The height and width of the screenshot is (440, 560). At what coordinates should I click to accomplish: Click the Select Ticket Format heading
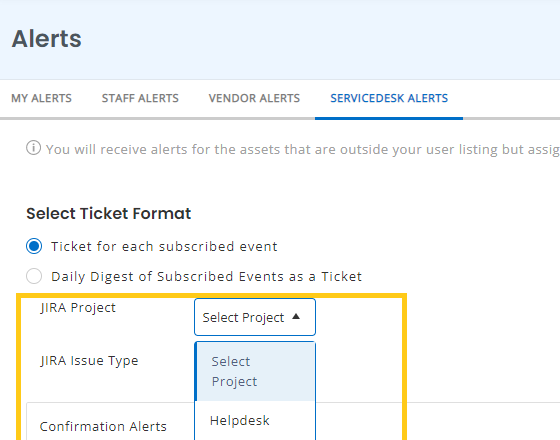coord(109,214)
